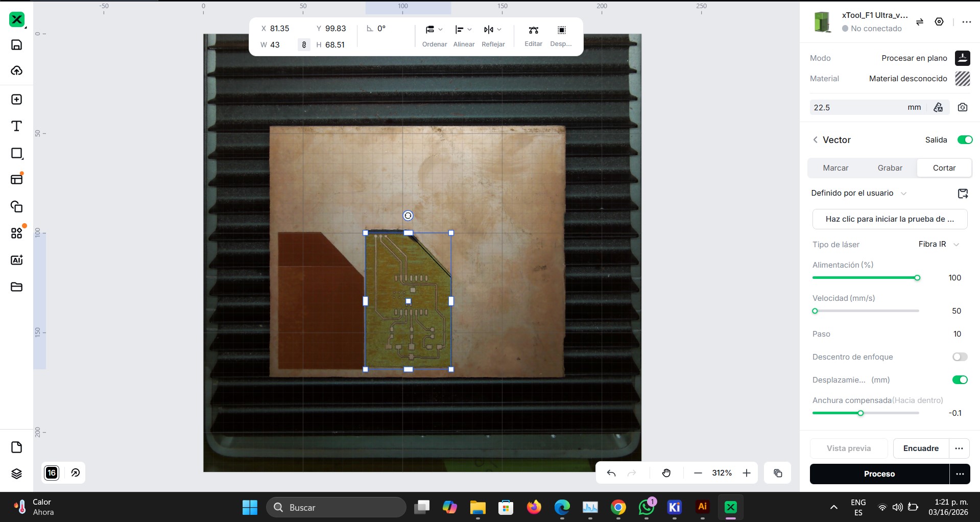Select the hand pan tool
The height and width of the screenshot is (522, 980).
(666, 473)
